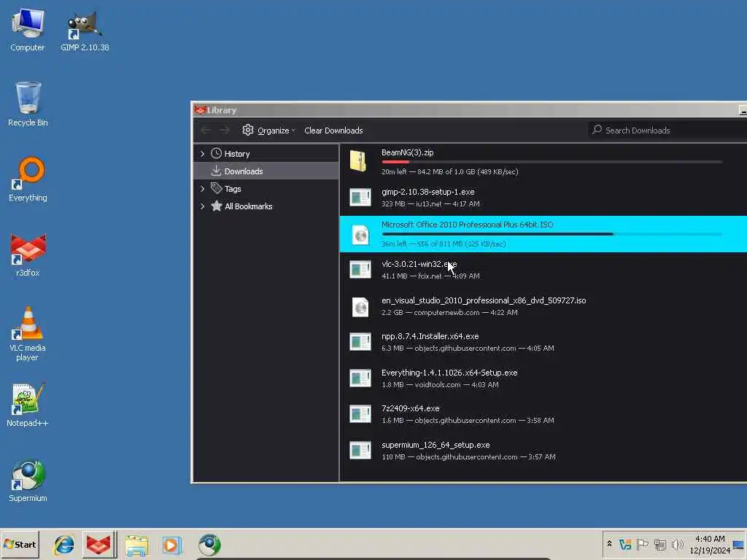Select vlc-3.0.21-win32.exe download entry
Screen dimensions: 747x560
click(543, 270)
